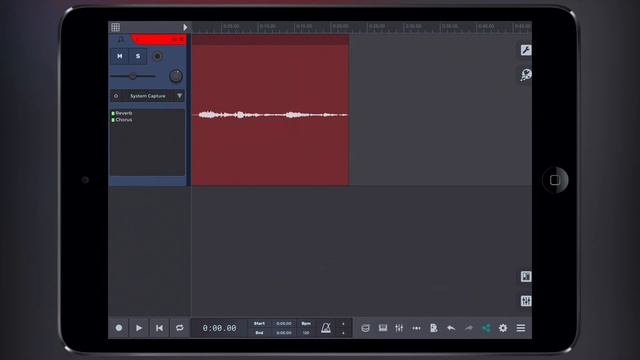Image resolution: width=640 pixels, height=360 pixels.
Task: Toggle the metronome icon
Action: [x=326, y=328]
